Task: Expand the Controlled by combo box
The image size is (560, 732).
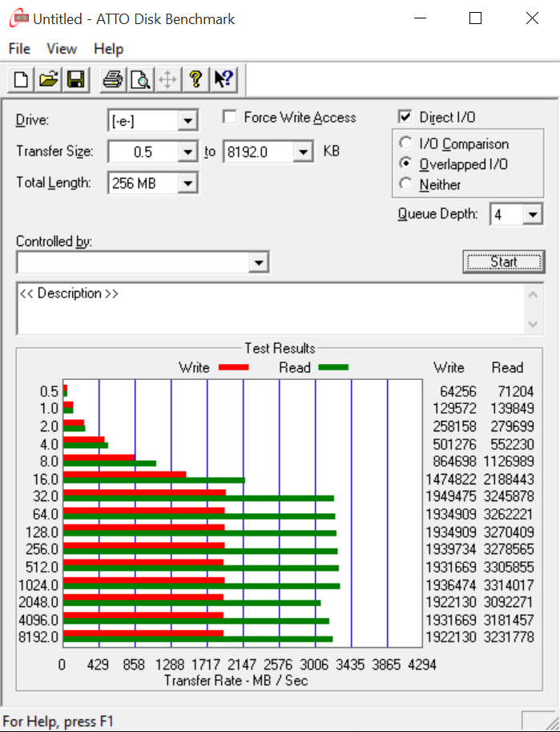Action: pyautogui.click(x=258, y=262)
